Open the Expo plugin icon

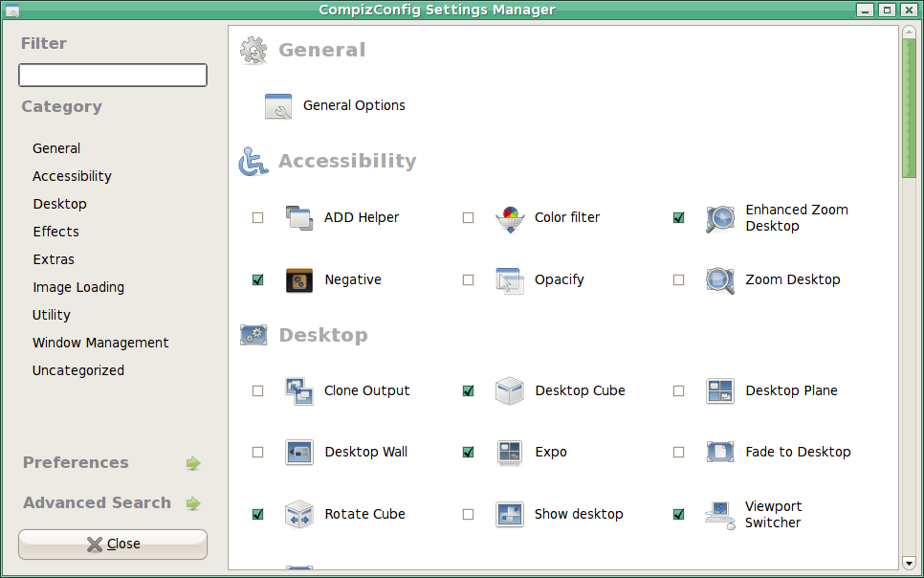[x=510, y=453]
